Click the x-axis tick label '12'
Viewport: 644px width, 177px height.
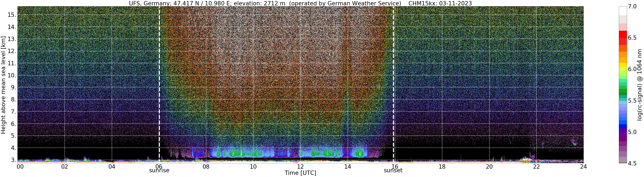300,166
